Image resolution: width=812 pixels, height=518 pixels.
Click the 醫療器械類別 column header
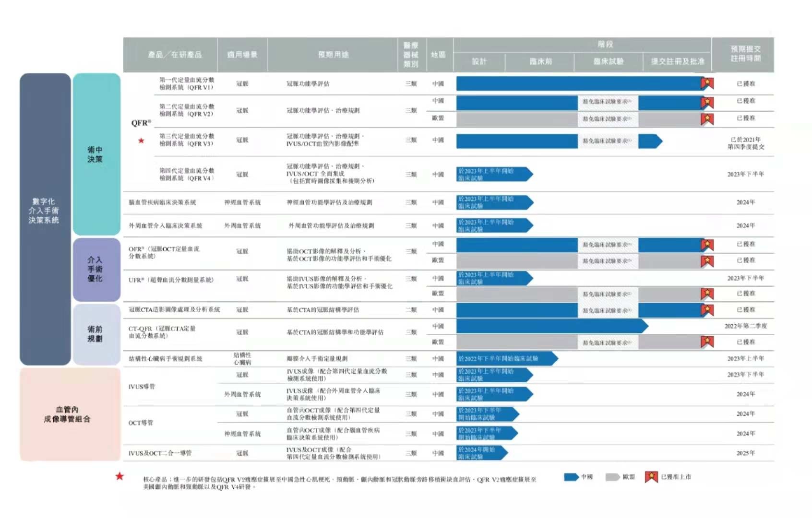pos(411,55)
